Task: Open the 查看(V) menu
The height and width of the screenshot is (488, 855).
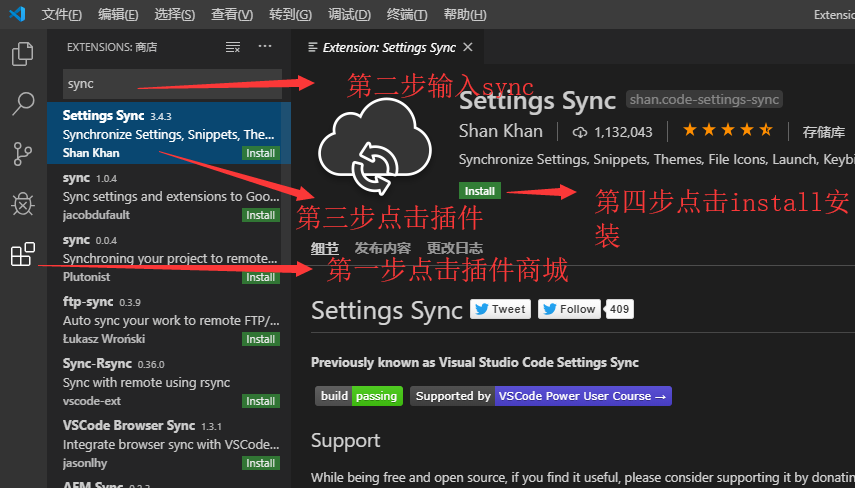Action: click(x=232, y=14)
